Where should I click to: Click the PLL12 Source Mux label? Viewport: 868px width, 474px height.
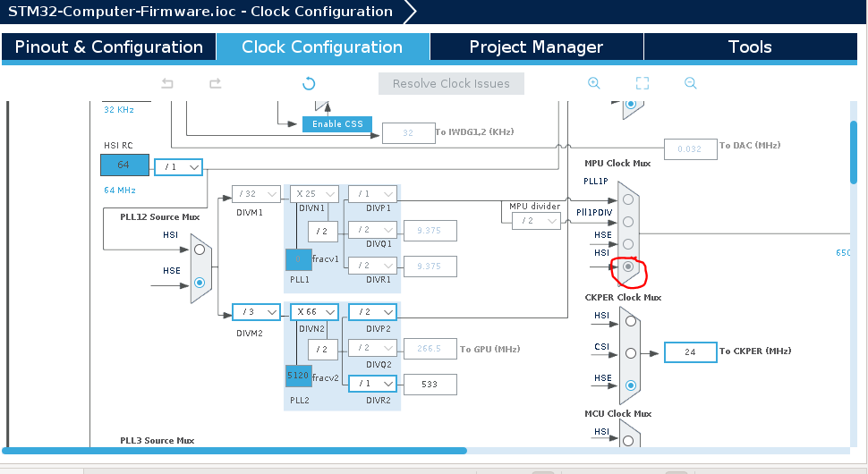160,216
